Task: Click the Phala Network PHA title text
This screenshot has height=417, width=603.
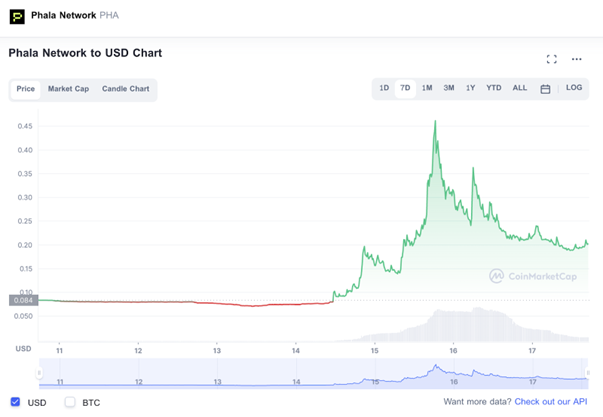Action: click(x=75, y=15)
